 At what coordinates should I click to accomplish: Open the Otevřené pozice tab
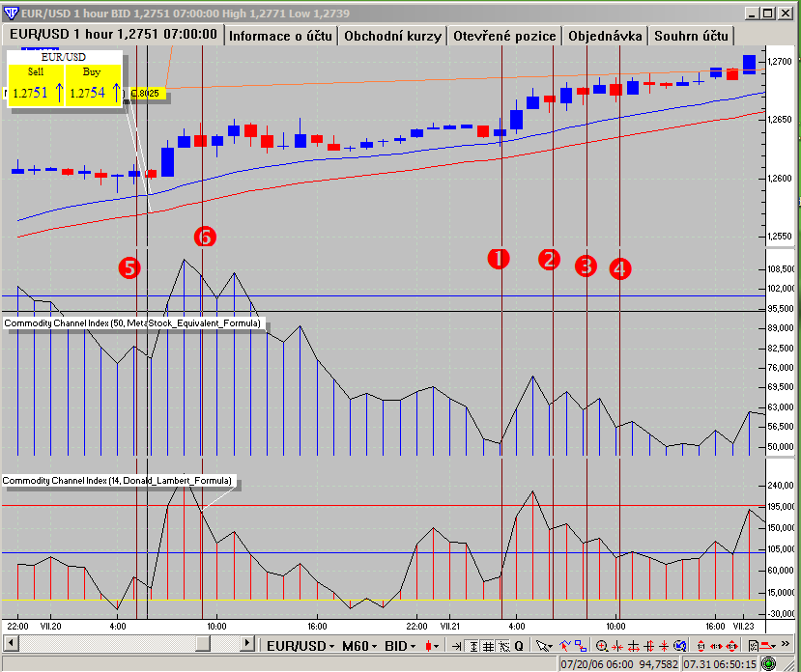coord(504,36)
